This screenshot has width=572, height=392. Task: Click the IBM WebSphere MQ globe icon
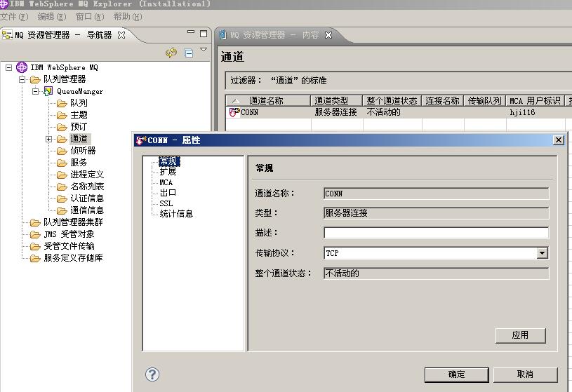[x=22, y=67]
